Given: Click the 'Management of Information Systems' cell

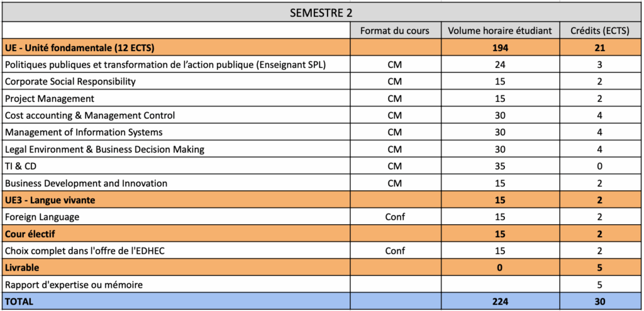Looking at the screenshot, I should (83, 132).
